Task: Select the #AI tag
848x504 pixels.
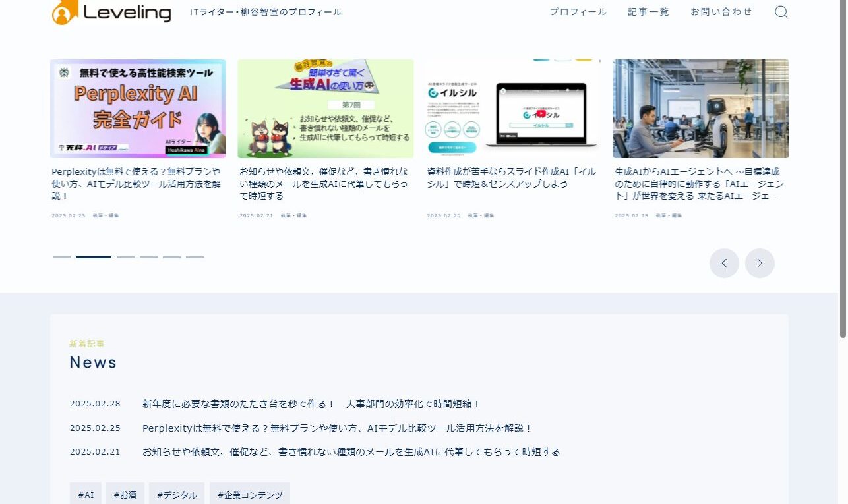Action: 86,495
